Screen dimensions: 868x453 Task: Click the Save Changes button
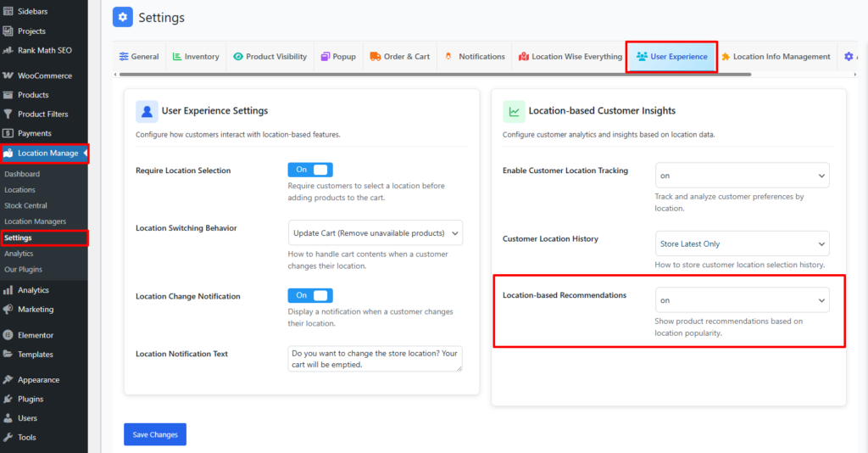click(x=155, y=434)
